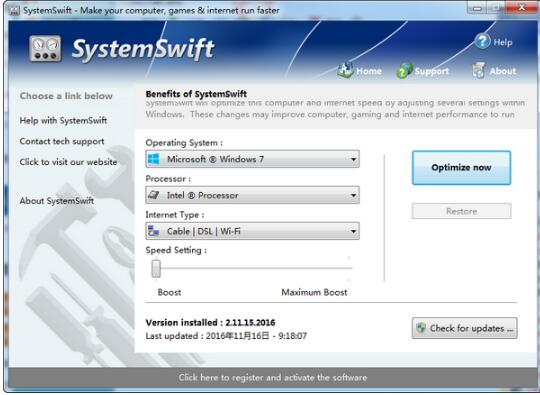The width and height of the screenshot is (540, 395).
Task: Click the green Support question mark icon
Action: (404, 71)
